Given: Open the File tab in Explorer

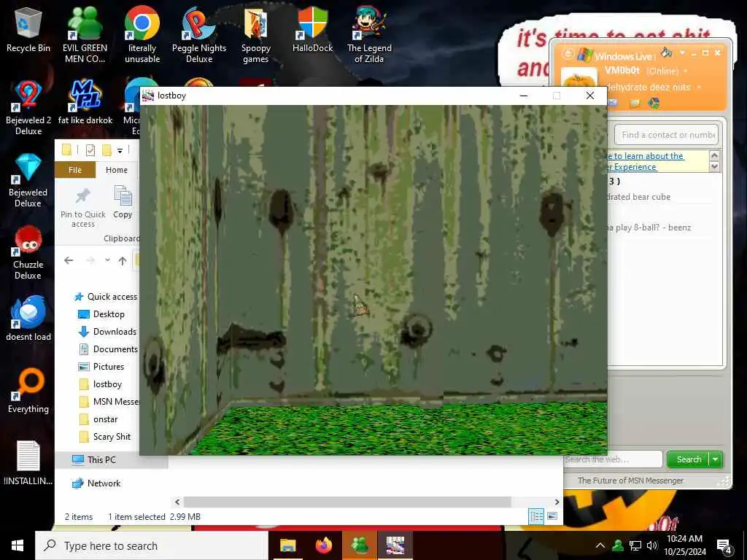Looking at the screenshot, I should pyautogui.click(x=75, y=170).
